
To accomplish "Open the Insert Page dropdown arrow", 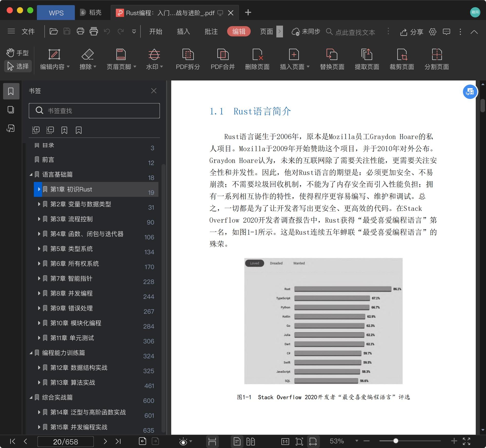I will [308, 67].
